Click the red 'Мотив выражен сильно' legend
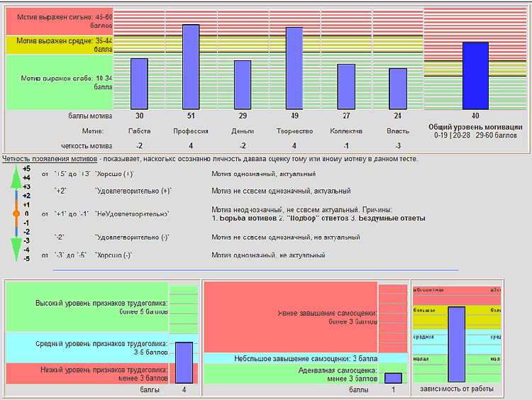The width and height of the screenshot is (532, 400). pos(60,21)
